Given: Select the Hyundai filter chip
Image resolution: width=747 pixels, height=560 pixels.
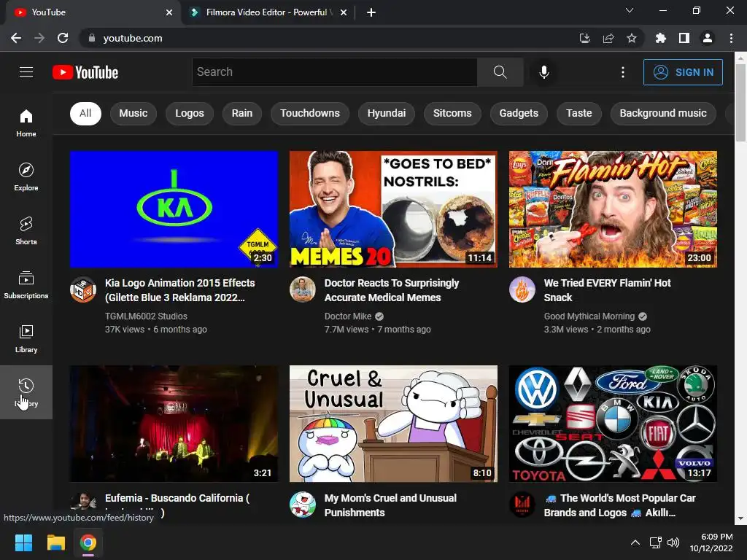Looking at the screenshot, I should (387, 113).
